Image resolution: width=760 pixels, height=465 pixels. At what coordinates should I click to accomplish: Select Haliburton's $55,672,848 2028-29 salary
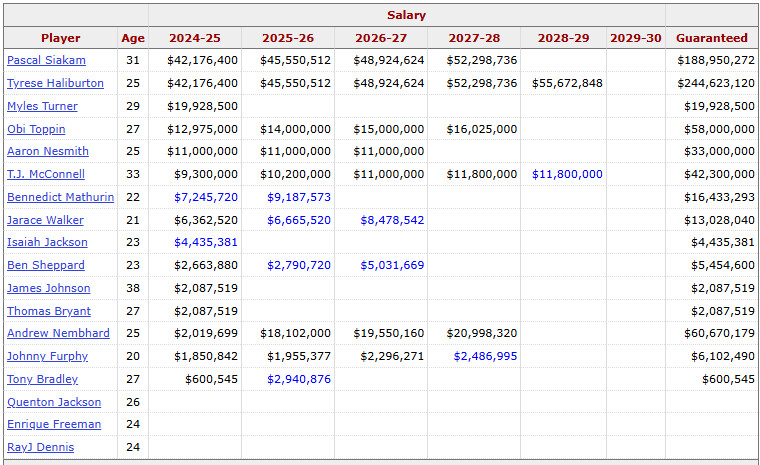pyautogui.click(x=567, y=83)
